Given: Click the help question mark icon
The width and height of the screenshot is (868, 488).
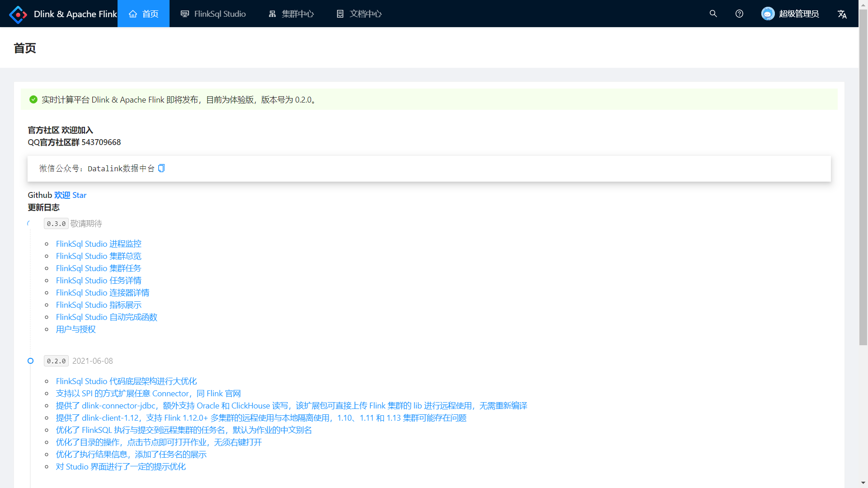Looking at the screenshot, I should coord(739,14).
